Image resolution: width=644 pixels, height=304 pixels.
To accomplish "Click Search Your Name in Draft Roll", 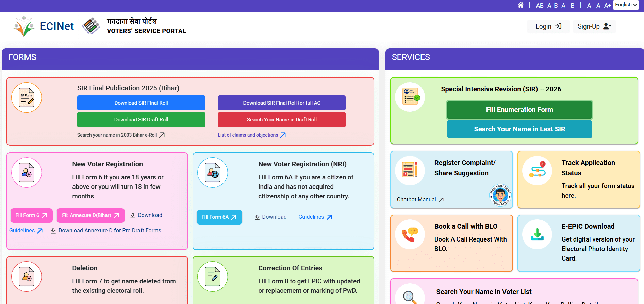I will tap(281, 120).
